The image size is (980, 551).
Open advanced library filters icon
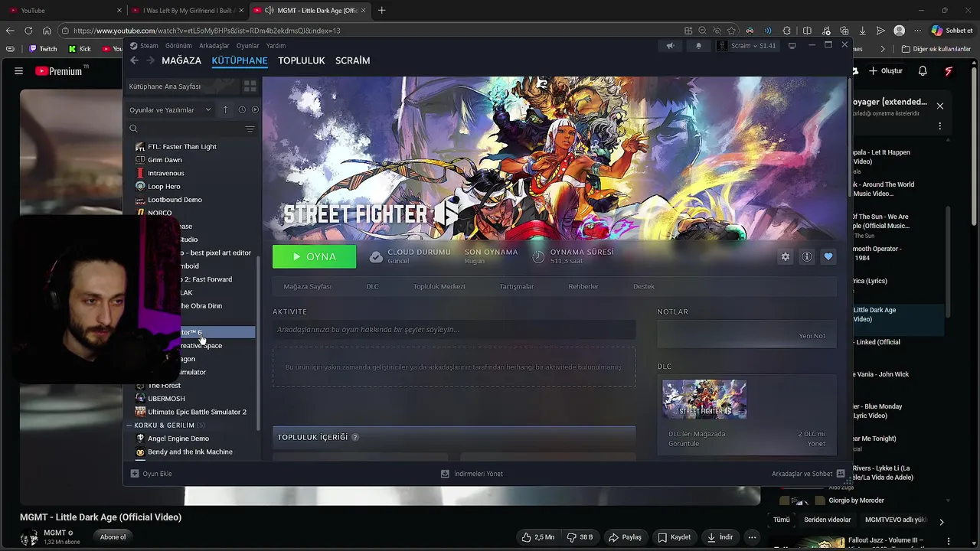point(250,129)
